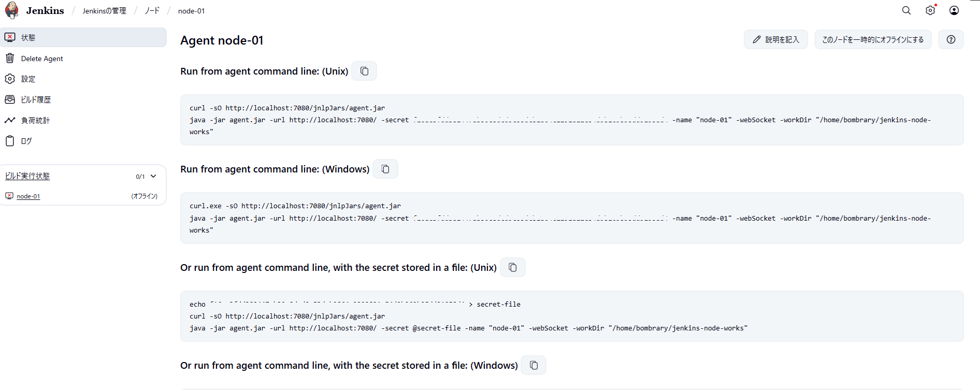This screenshot has width=980, height=390.
Task: Open the user account icon
Action: (x=954, y=10)
